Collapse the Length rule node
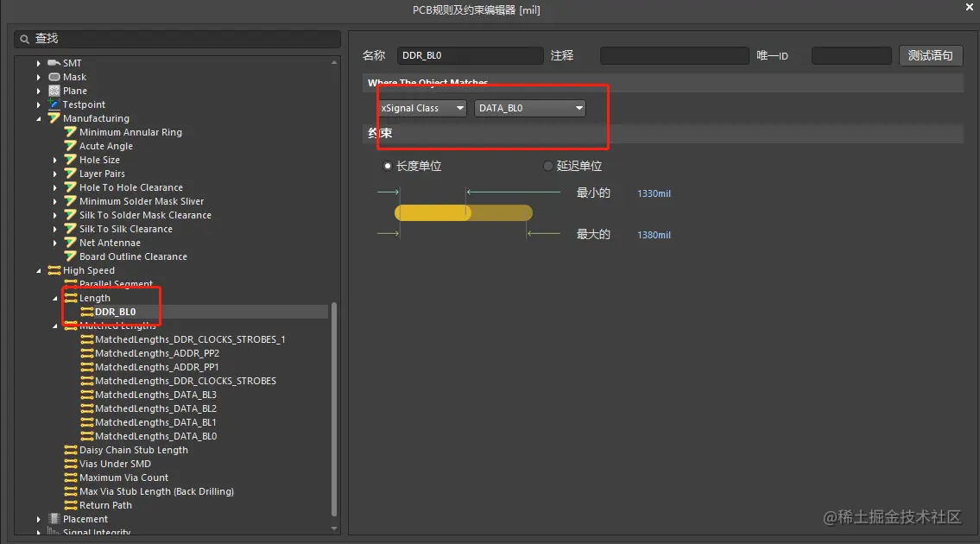Image resolution: width=980 pixels, height=544 pixels. (x=55, y=298)
